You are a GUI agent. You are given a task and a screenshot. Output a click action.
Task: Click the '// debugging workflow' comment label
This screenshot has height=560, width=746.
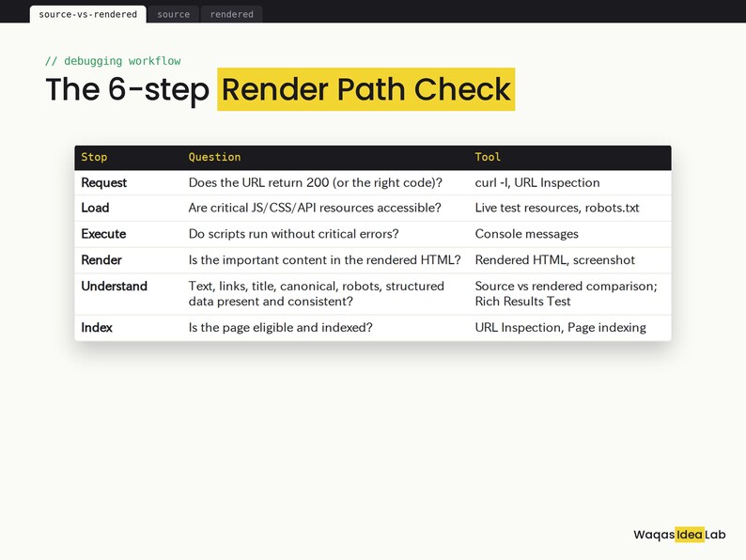113,61
